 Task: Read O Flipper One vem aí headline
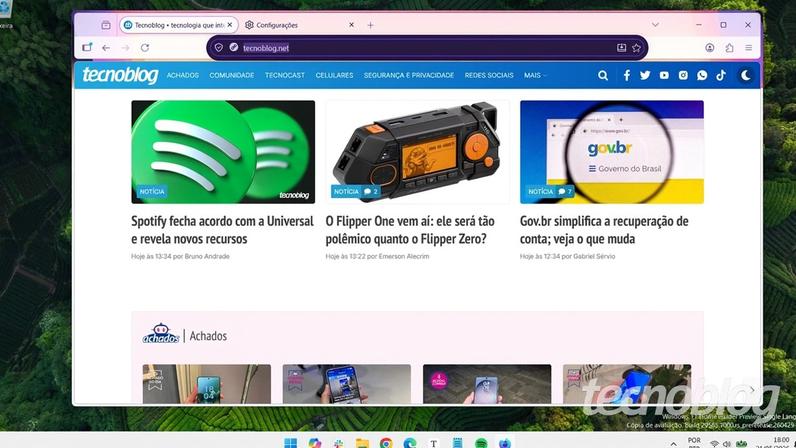click(x=410, y=230)
